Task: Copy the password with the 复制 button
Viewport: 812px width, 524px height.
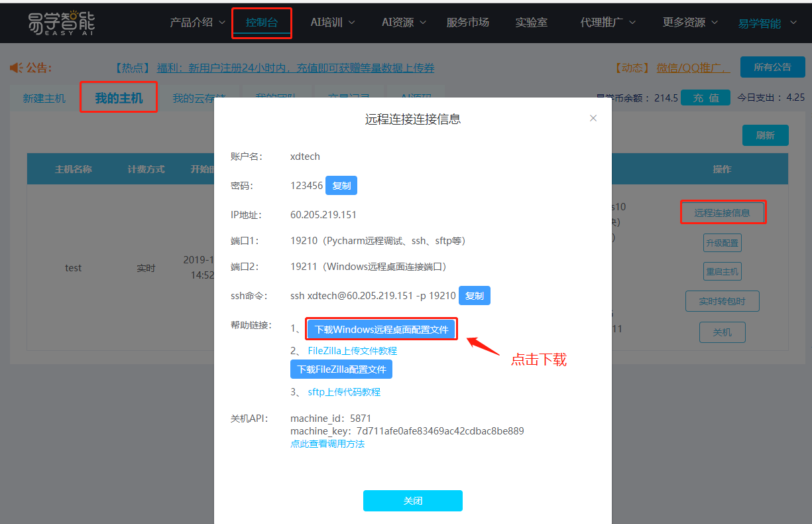Action: (341, 185)
